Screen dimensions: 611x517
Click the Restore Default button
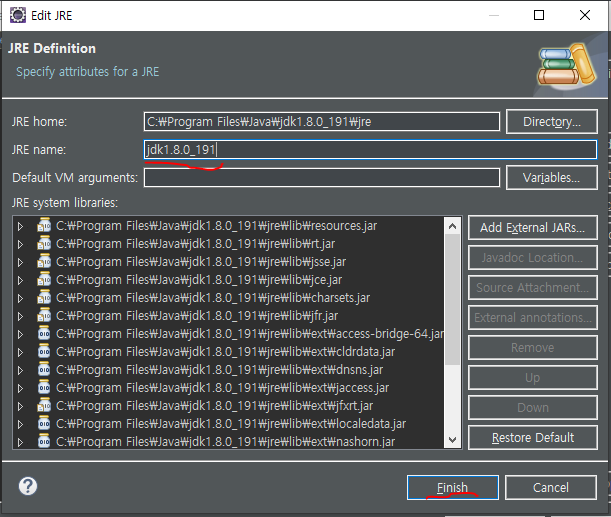tap(532, 438)
